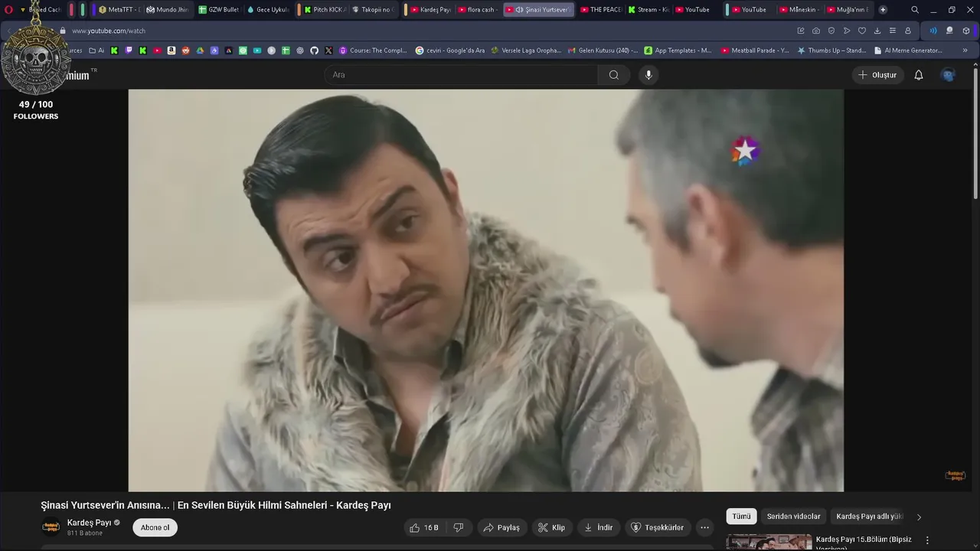The image size is (980, 551).
Task: Select the Seriden videolar chip
Action: [793, 517]
